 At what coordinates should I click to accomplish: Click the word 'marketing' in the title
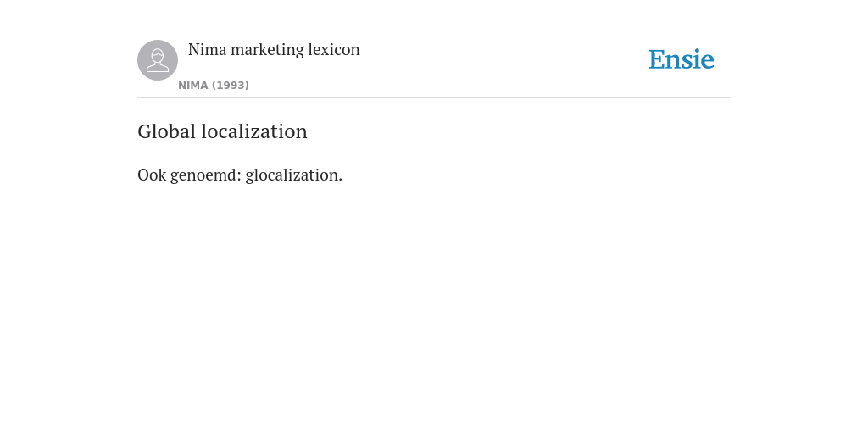(267, 50)
